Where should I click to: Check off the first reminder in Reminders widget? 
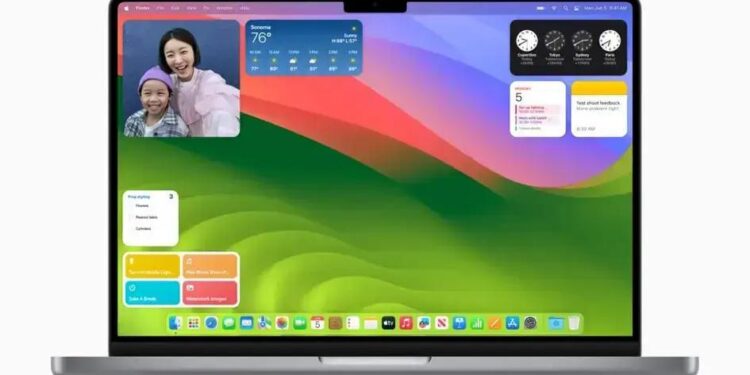tap(132, 206)
